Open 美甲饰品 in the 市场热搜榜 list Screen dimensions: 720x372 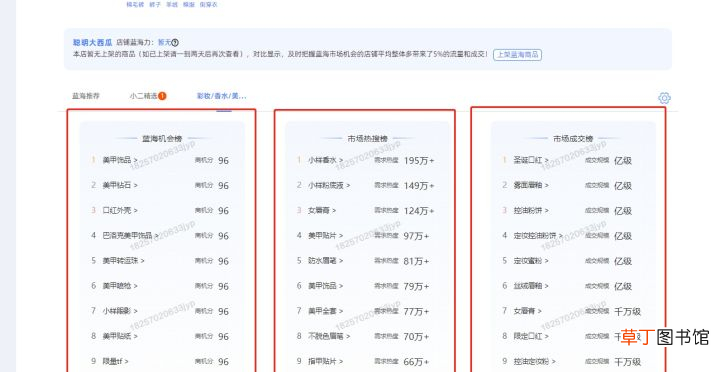[326, 286]
